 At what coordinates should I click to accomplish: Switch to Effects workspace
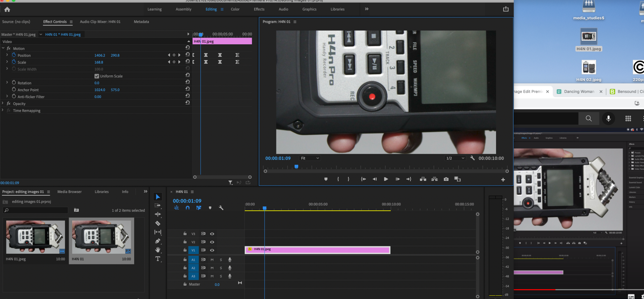[259, 9]
